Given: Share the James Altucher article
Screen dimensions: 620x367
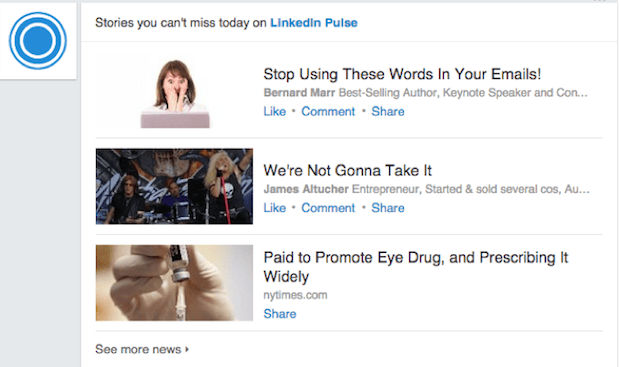Looking at the screenshot, I should (388, 208).
